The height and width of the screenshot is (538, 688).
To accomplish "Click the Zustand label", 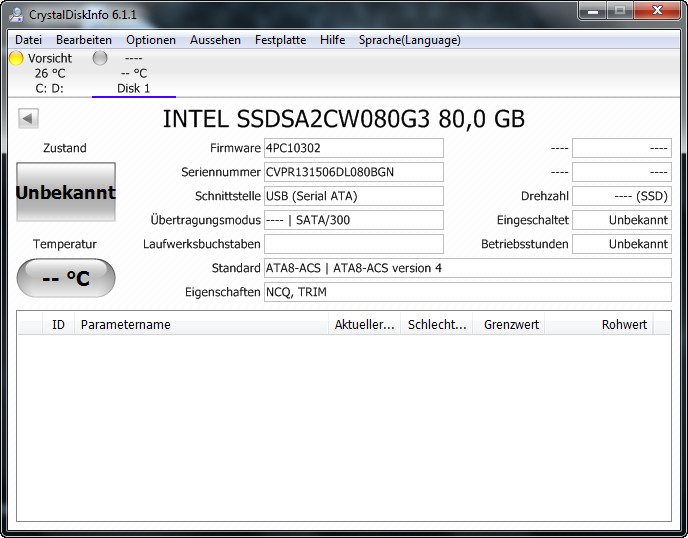I will coord(65,148).
